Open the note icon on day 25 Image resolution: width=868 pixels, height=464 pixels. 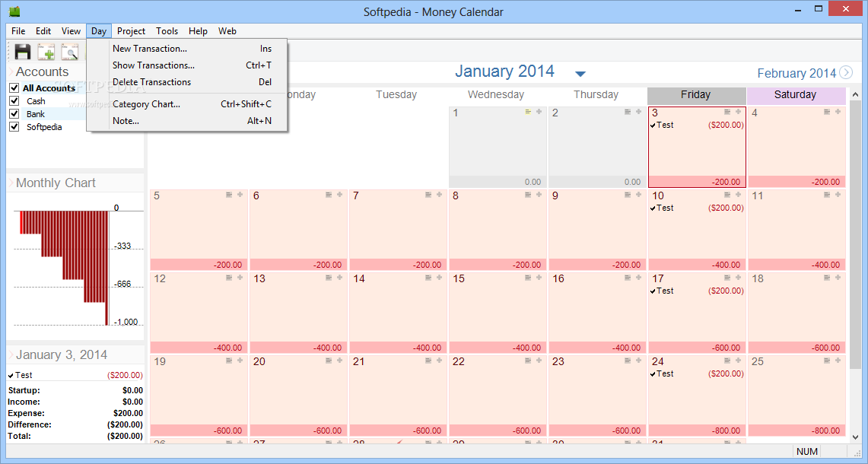coord(827,361)
